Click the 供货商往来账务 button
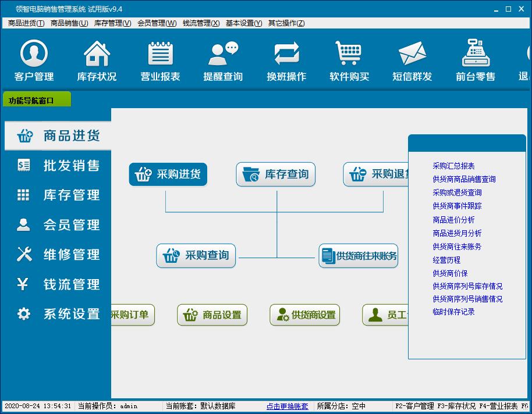This screenshot has width=532, height=414. tap(359, 256)
